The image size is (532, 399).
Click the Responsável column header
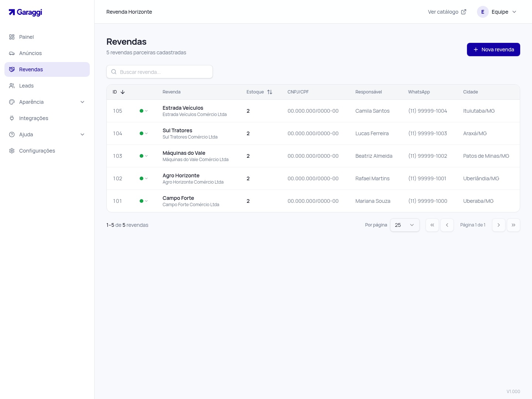[369, 92]
